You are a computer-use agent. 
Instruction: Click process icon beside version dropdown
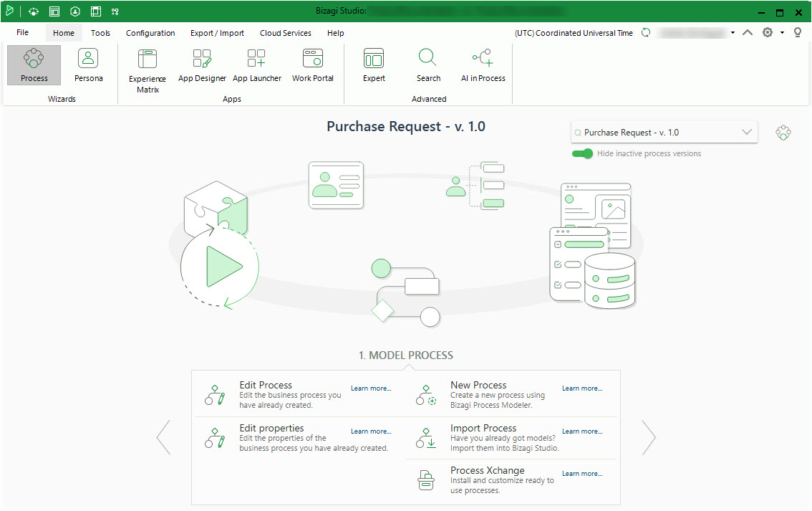[x=783, y=133]
